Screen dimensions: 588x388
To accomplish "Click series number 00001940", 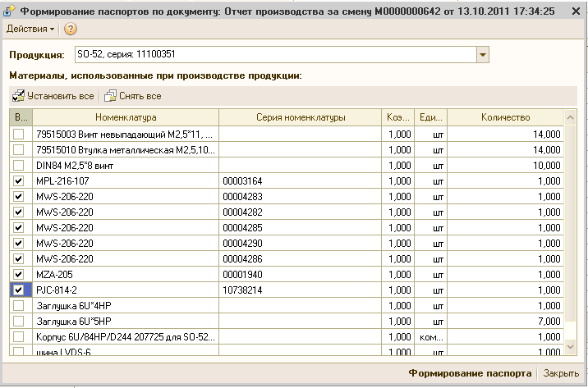I will point(242,275).
